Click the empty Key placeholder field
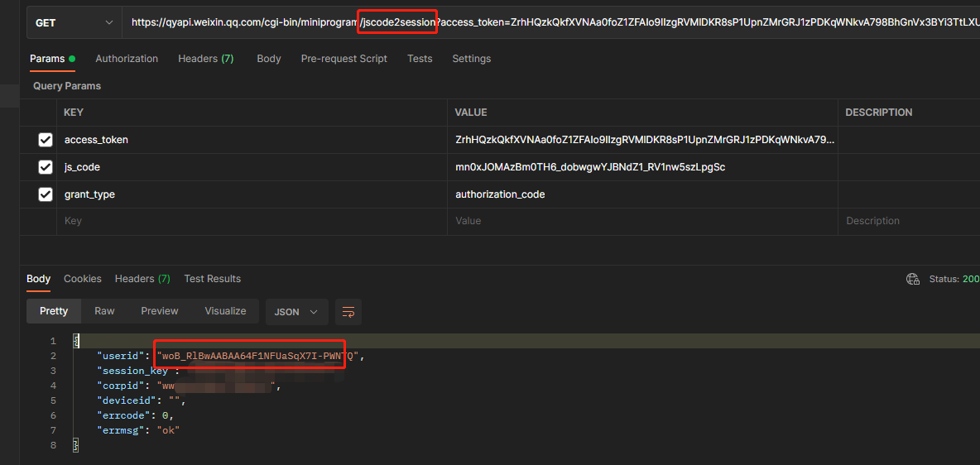The height and width of the screenshot is (465, 980). 248,221
